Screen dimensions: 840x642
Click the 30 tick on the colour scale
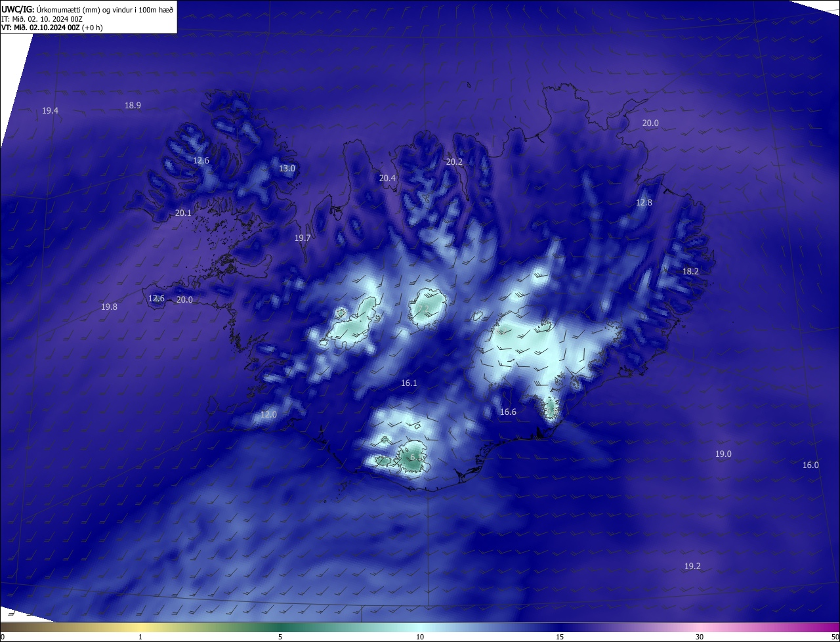click(700, 637)
